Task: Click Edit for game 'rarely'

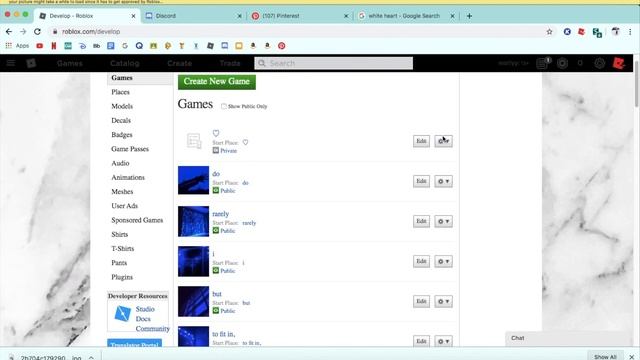Action: tap(421, 221)
